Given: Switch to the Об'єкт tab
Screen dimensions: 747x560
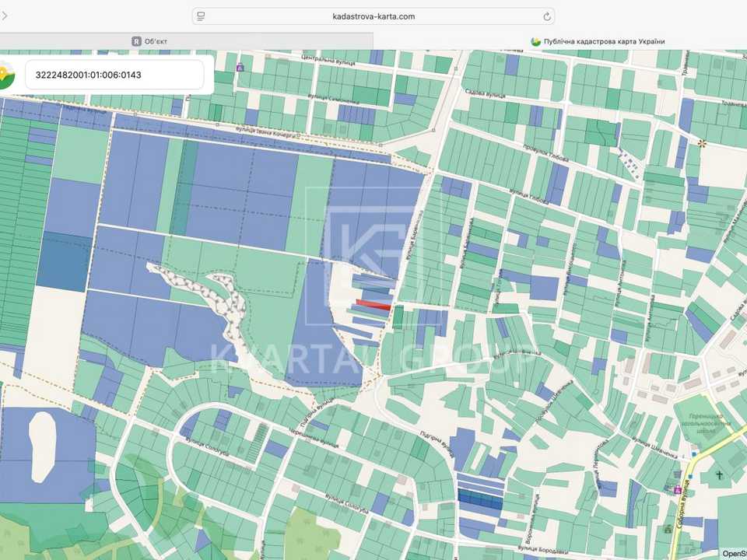Looking at the screenshot, I should [149, 41].
